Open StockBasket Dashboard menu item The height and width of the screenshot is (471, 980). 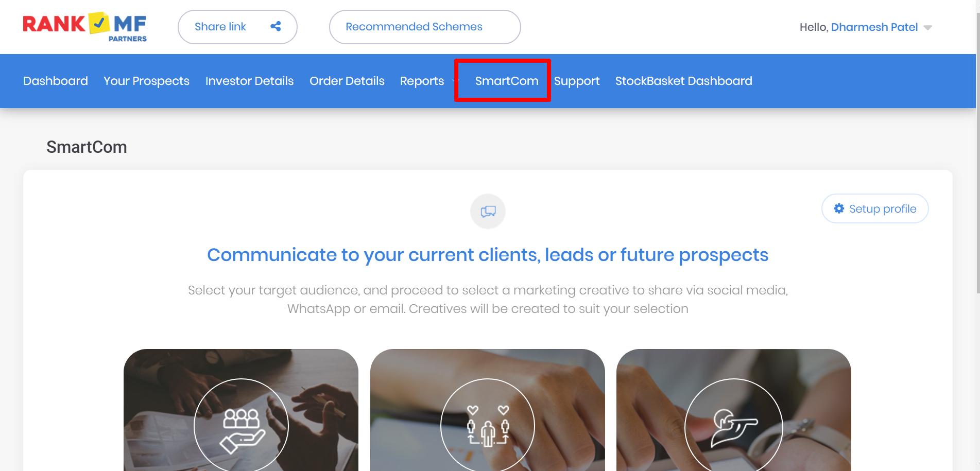[x=683, y=81]
